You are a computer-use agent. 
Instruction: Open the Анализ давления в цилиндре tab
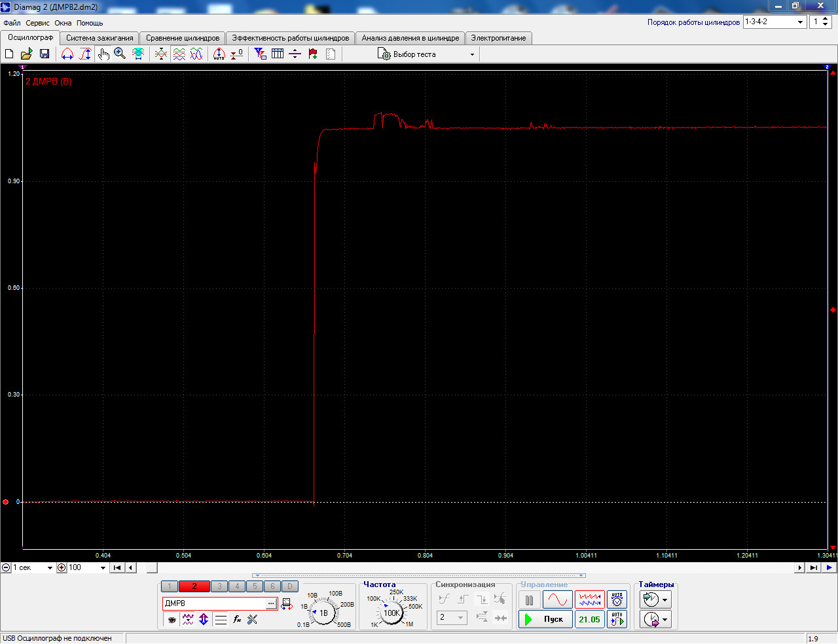click(x=410, y=38)
